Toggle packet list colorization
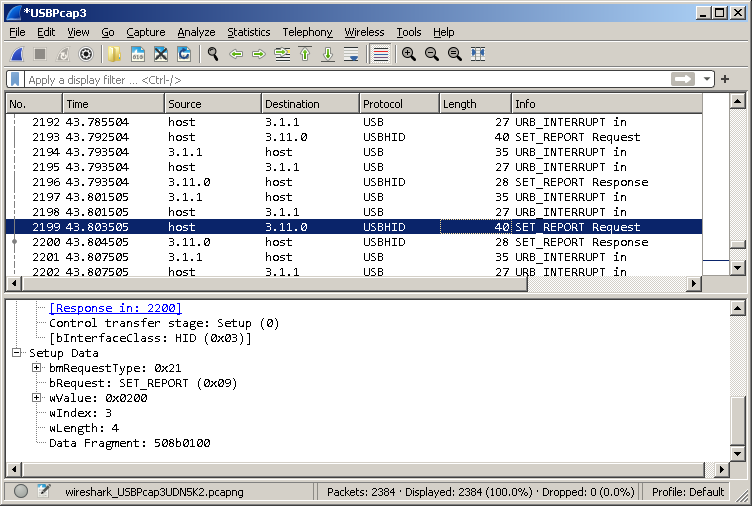 (x=380, y=54)
